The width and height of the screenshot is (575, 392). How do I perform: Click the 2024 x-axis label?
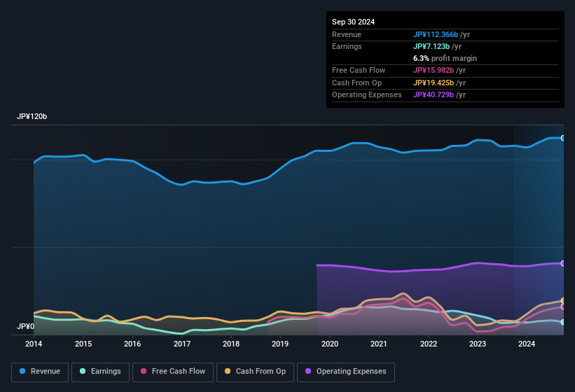(x=527, y=344)
